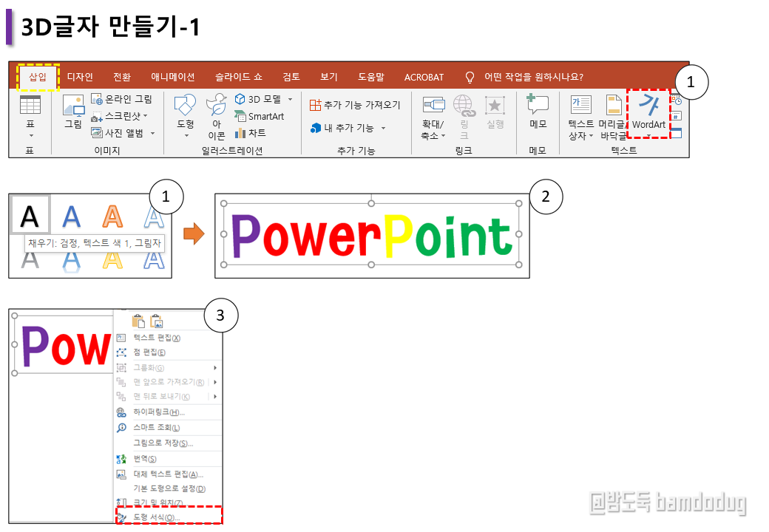Select the gray A WordArt style
This screenshot has width=769, height=532.
click(30, 259)
